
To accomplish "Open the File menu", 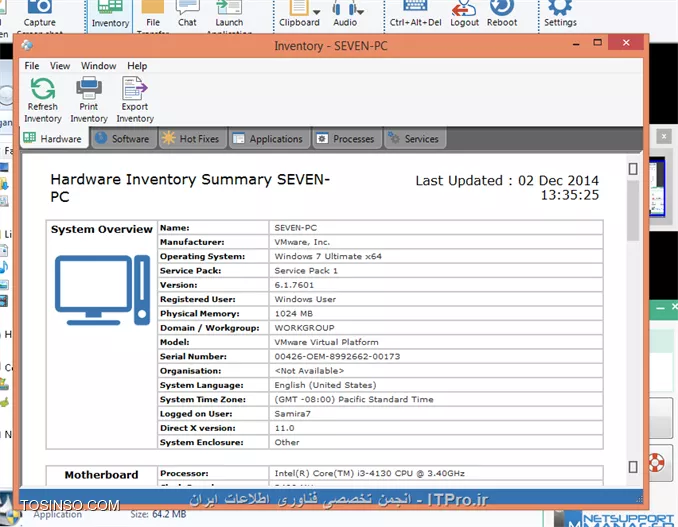I will pos(32,66).
